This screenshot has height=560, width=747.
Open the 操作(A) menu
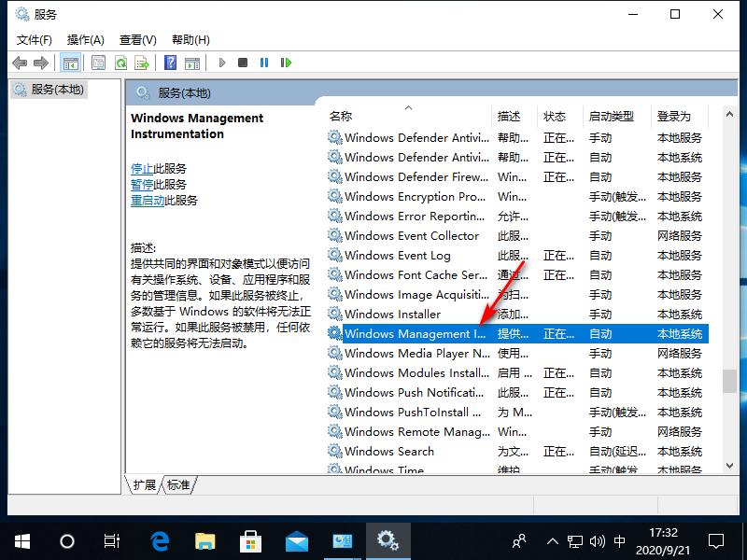point(86,39)
